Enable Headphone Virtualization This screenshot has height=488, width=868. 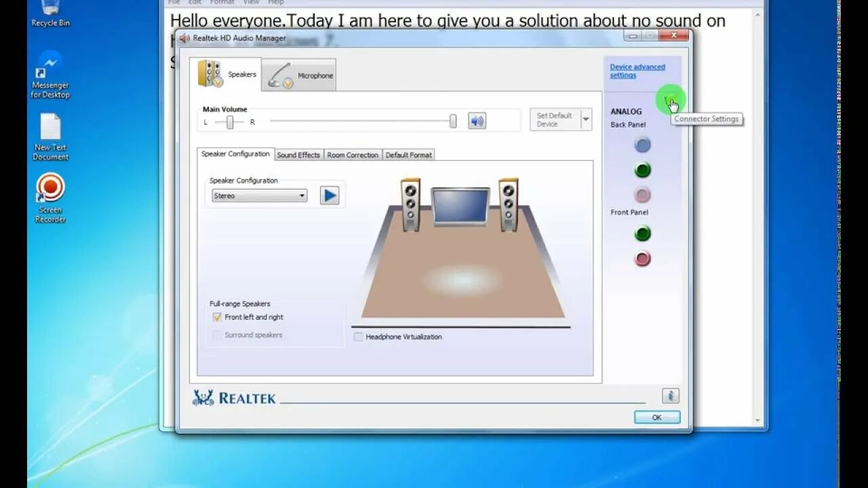tap(358, 337)
